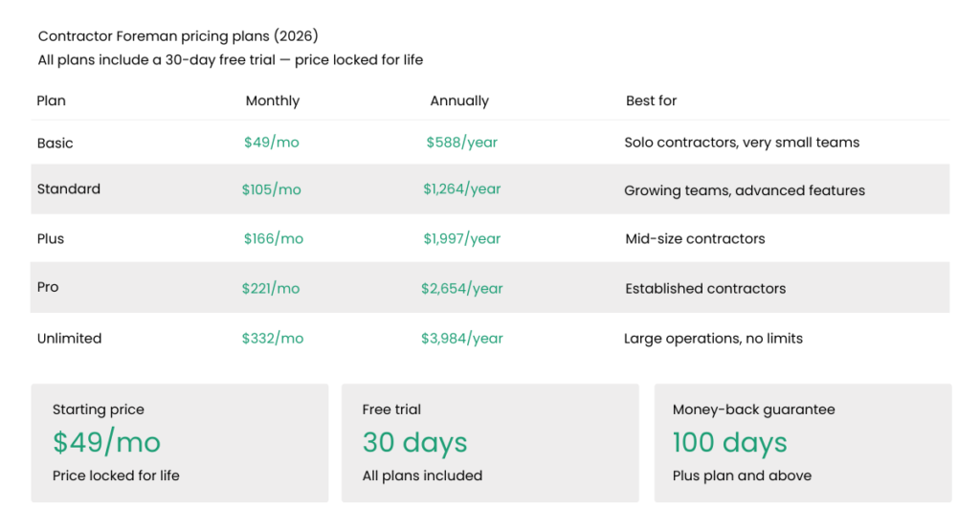Click the Plus plan name
Screen dimensions: 980x531
coord(51,238)
